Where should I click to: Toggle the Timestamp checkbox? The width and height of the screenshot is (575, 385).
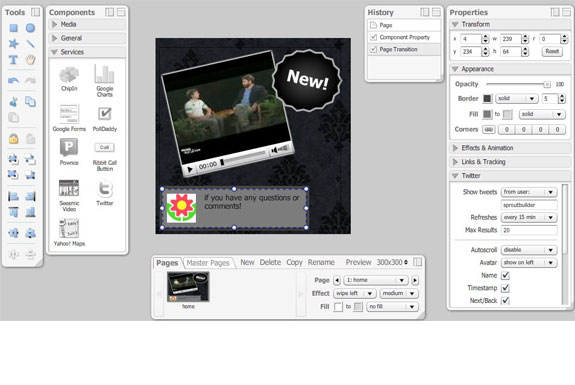(x=505, y=288)
